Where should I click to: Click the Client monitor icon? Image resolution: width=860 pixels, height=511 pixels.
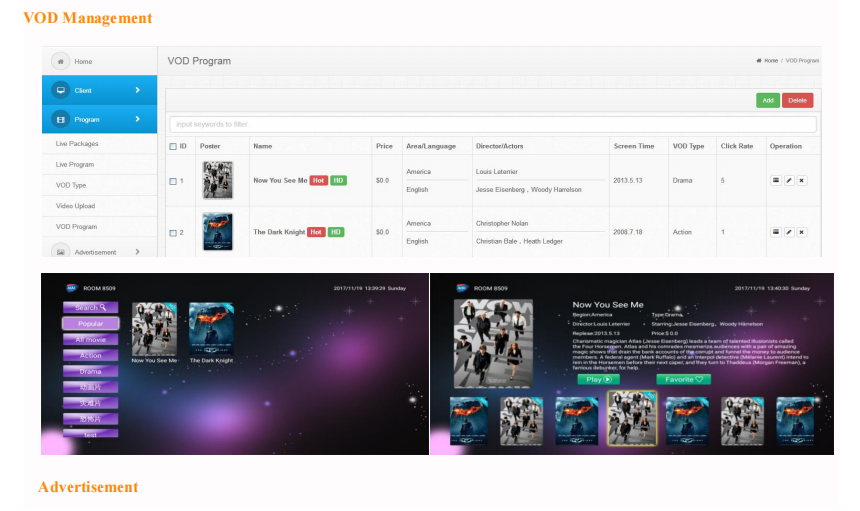pos(60,90)
